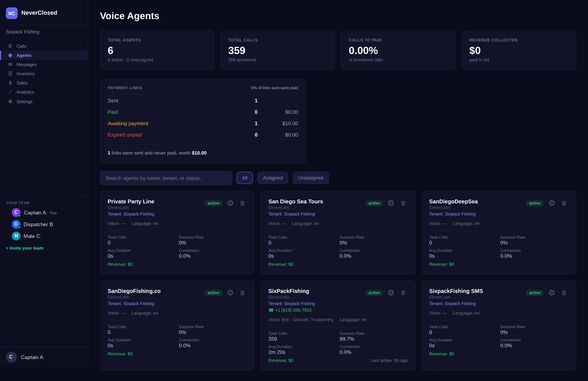
Task: Click Last active: 8h ago text
Action: [389, 360]
